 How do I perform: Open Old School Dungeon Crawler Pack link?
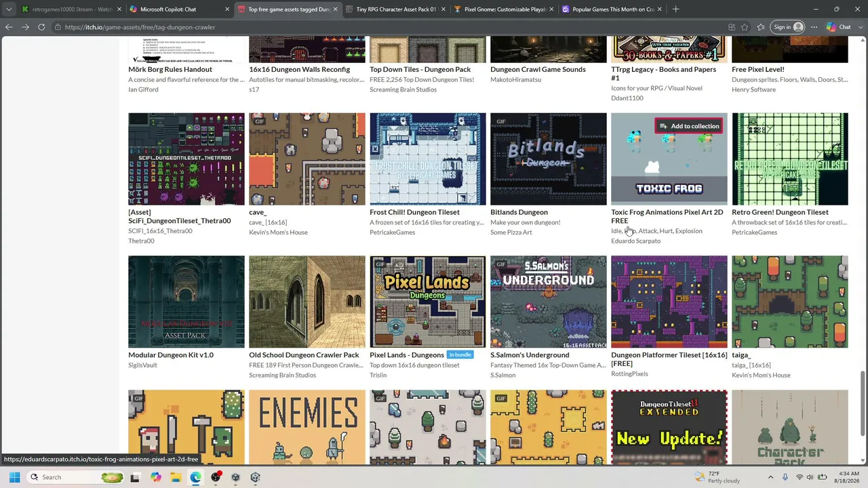(304, 355)
